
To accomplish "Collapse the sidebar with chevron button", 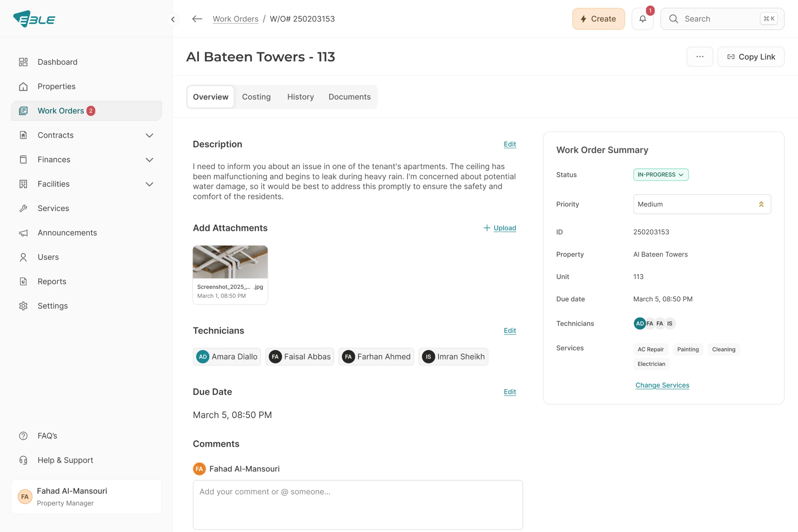I will 173,19.
